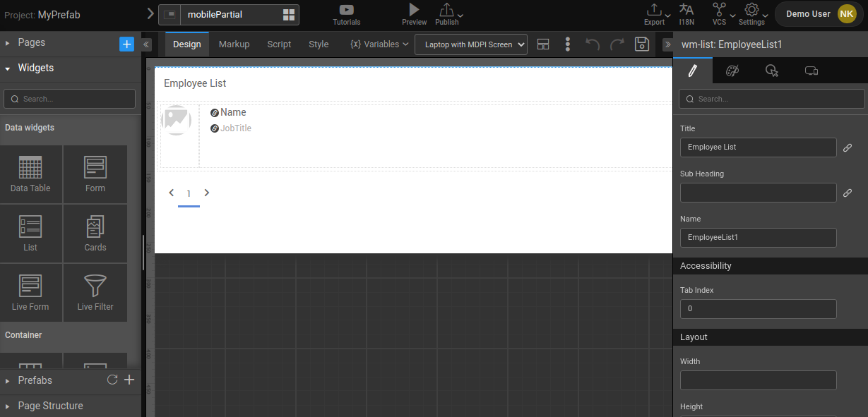Open the Variables dropdown
Image resolution: width=868 pixels, height=417 pixels.
(x=379, y=44)
